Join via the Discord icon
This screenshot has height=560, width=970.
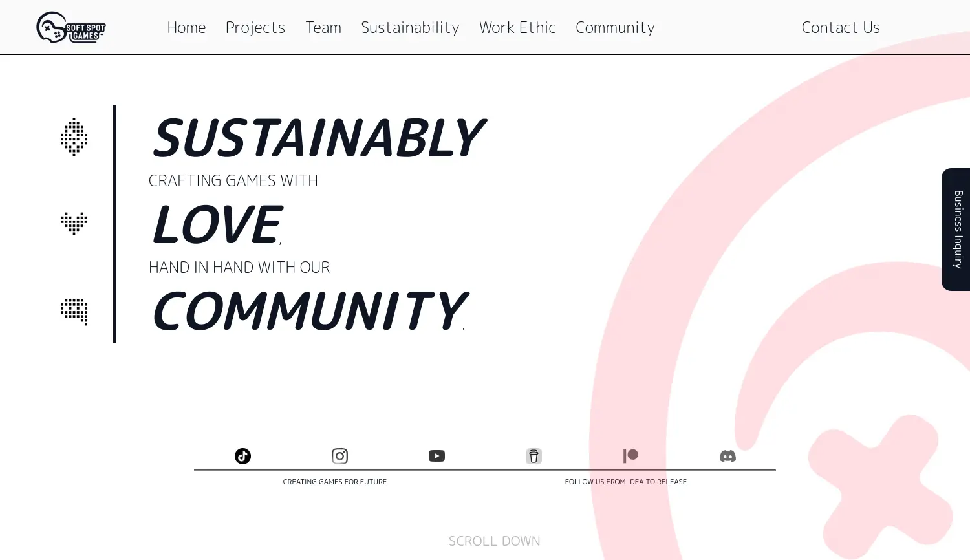click(x=727, y=456)
